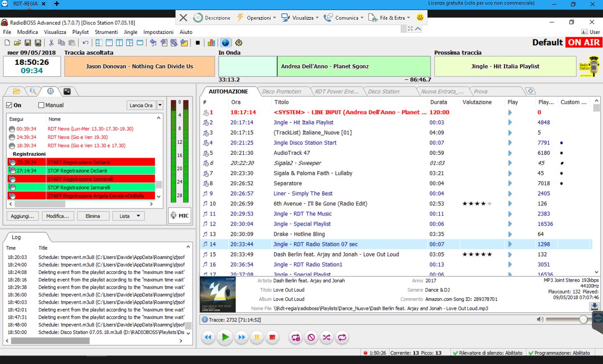Click the Aggiungi... button
Image resolution: width=603 pixels, height=364 pixels.
point(23,216)
